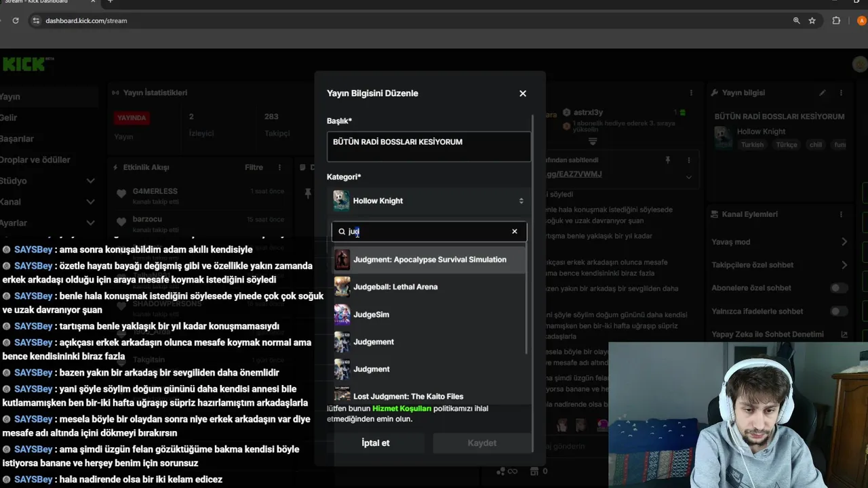Select Judgeball: Lethal Arena category
Image resolution: width=868 pixels, height=488 pixels.
(429, 287)
